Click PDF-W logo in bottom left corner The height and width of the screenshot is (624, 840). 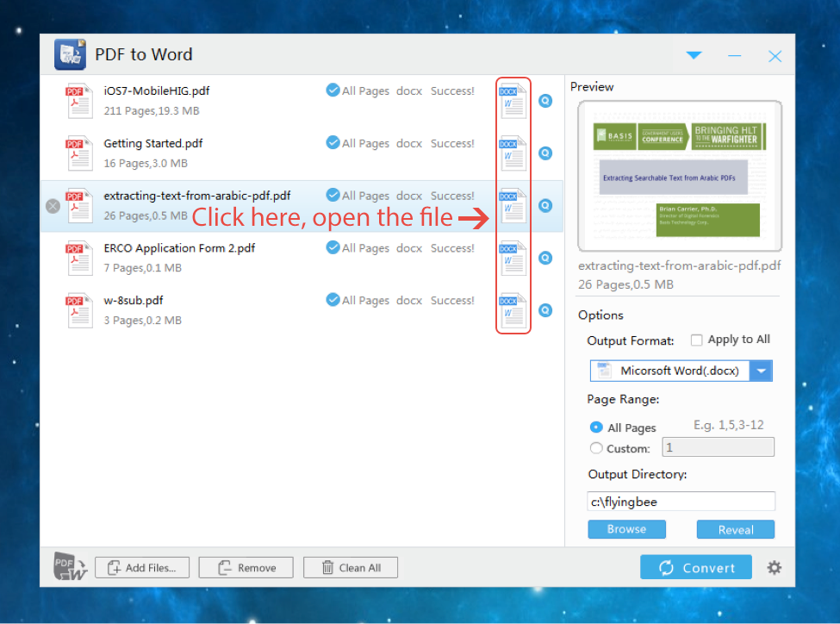[70, 566]
